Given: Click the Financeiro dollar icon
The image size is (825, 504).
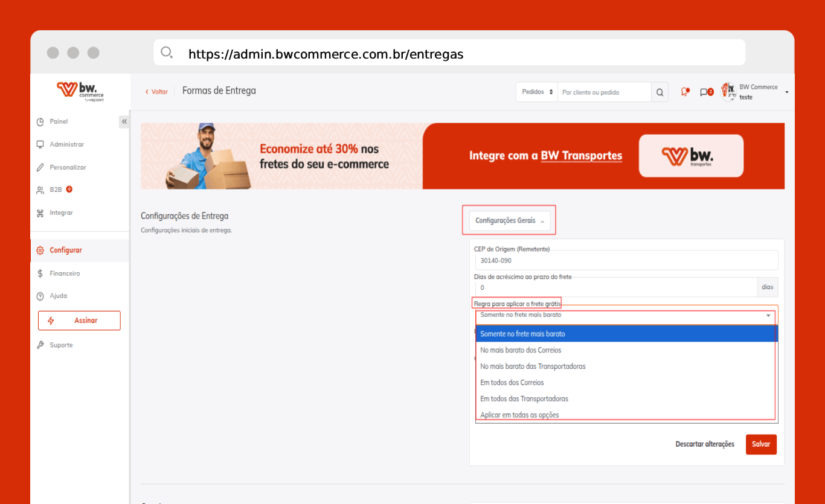Looking at the screenshot, I should [40, 273].
